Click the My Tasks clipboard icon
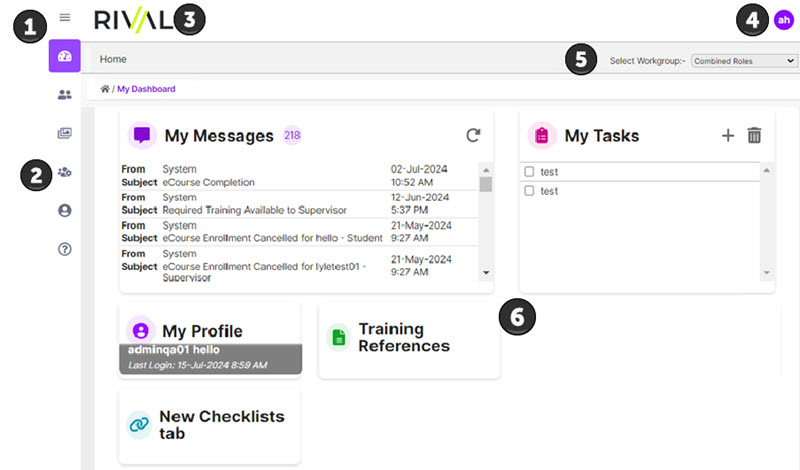This screenshot has height=470, width=800. tap(542, 136)
